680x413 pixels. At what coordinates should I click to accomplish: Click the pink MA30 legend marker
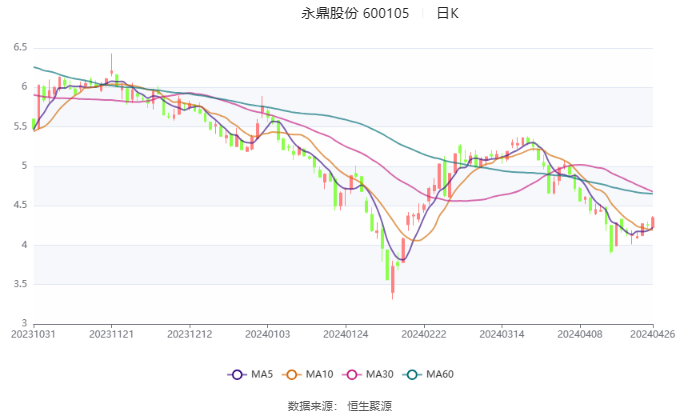[353, 374]
